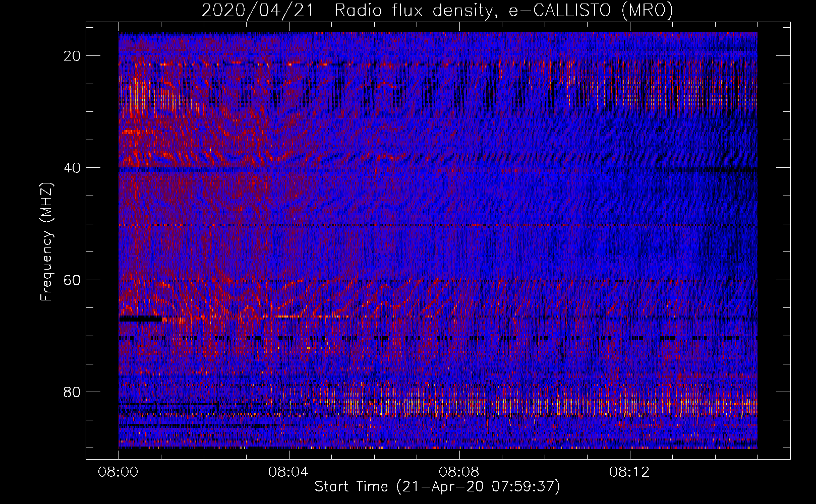Image resolution: width=816 pixels, height=504 pixels.
Task: Click the plot title '2020/04/21 Radio flux density, e-CALLISTO (MRO)'
Action: click(x=437, y=10)
